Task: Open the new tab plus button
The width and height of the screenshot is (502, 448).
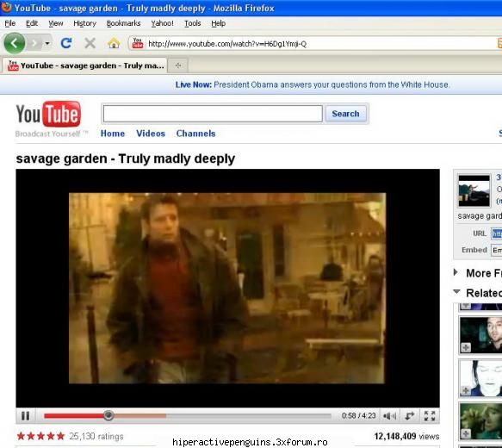Action: [178, 65]
